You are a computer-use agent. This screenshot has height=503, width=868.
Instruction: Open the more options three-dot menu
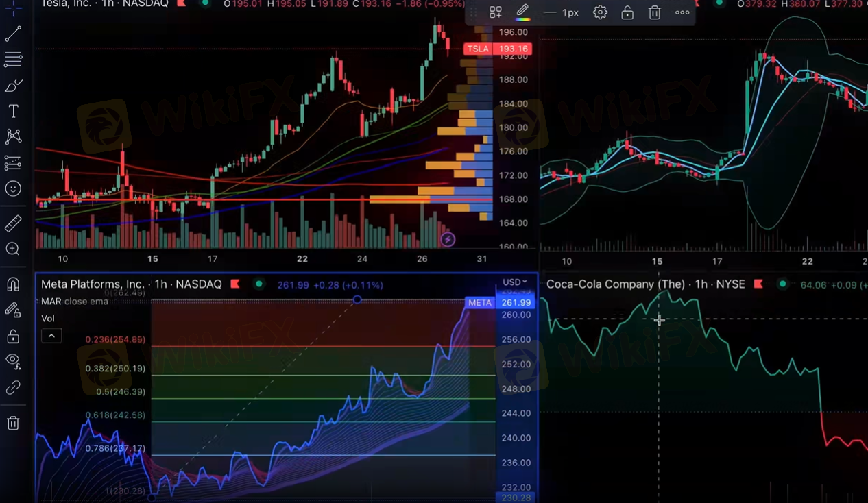(x=682, y=12)
